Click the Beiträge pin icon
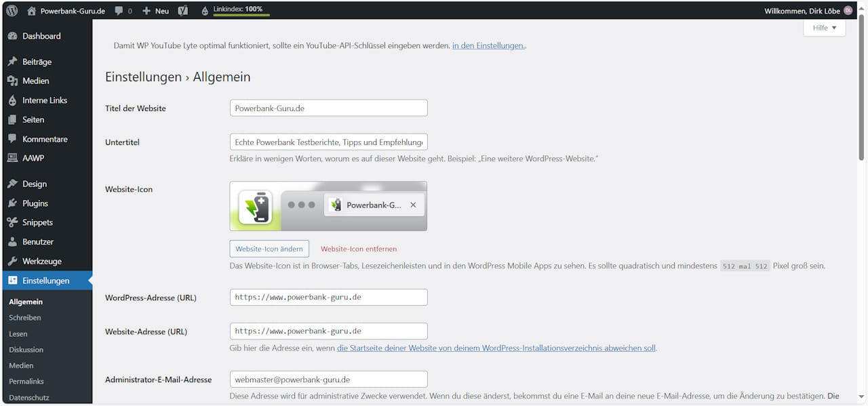 pos(12,62)
